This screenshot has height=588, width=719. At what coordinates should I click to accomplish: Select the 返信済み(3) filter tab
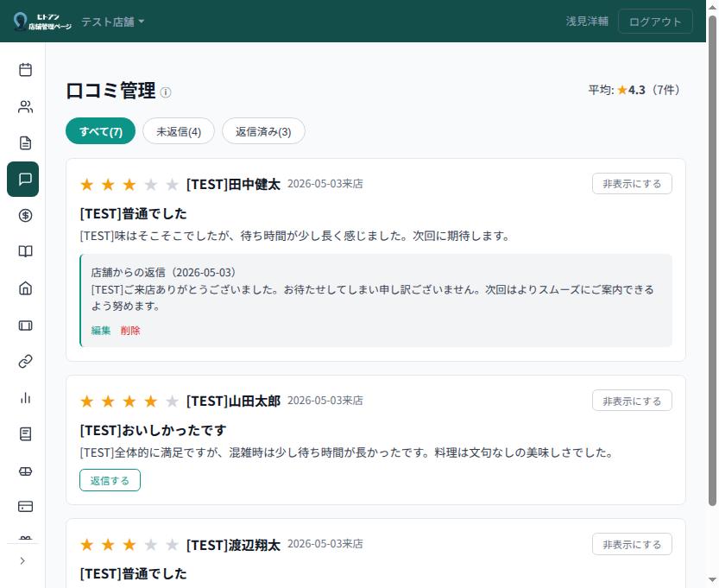pos(263,131)
